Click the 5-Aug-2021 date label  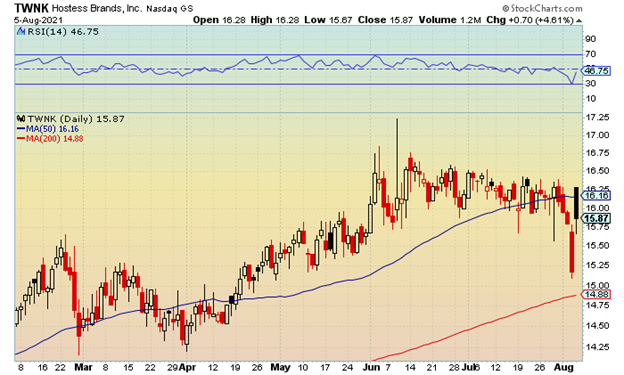pos(38,20)
